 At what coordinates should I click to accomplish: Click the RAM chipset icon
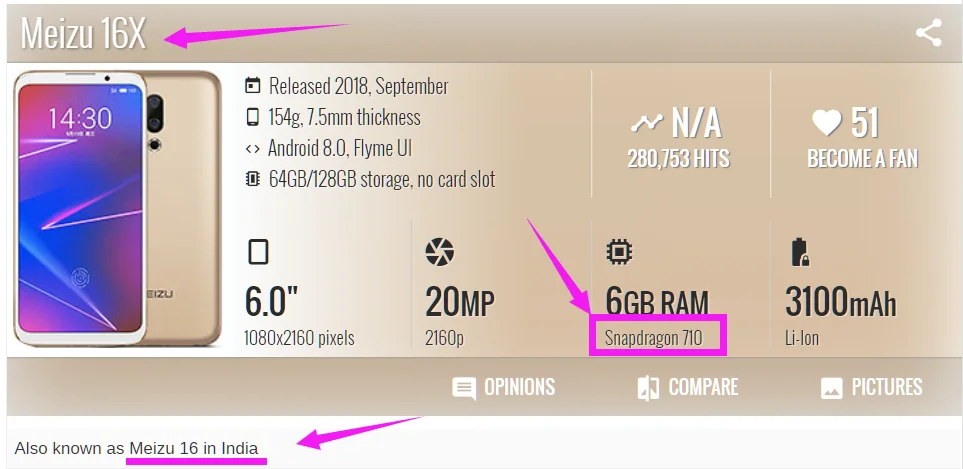point(619,252)
